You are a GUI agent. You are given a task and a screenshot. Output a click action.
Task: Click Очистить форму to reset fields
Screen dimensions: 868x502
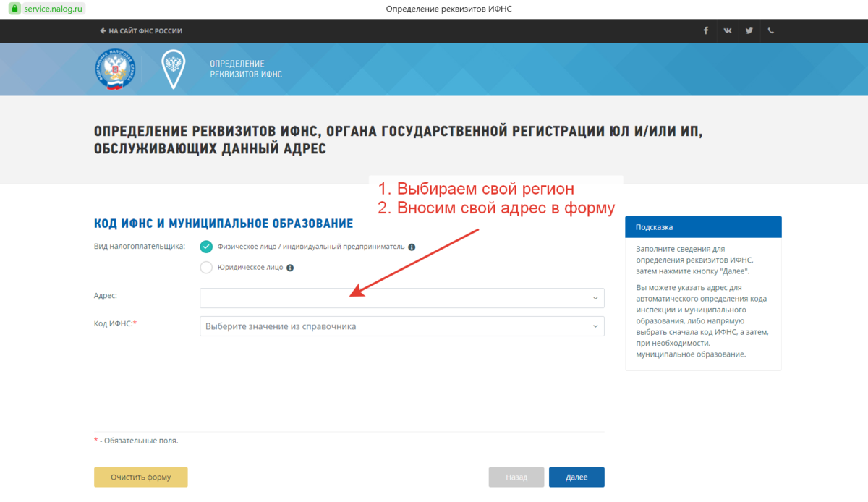140,477
